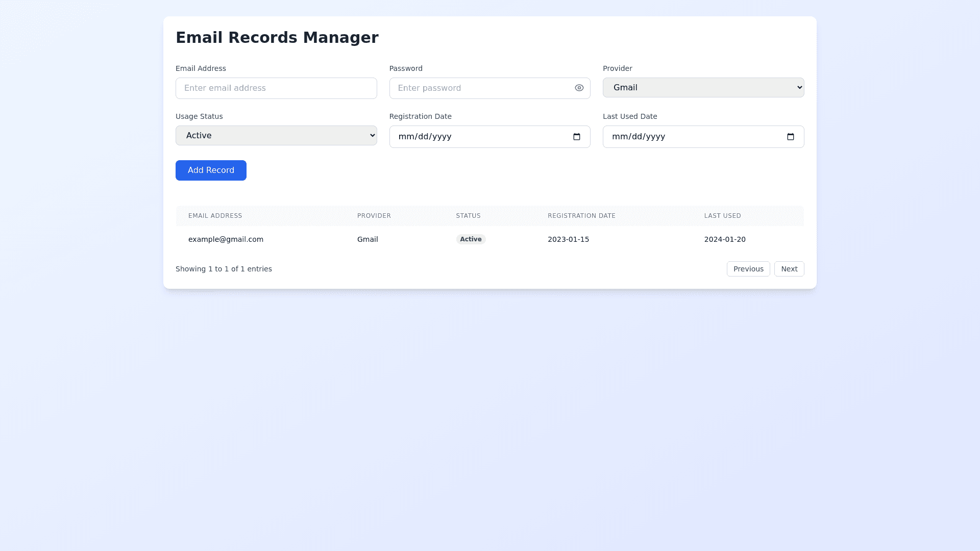Click into the Password input field
Screen dimensions: 980x551
point(480,88)
